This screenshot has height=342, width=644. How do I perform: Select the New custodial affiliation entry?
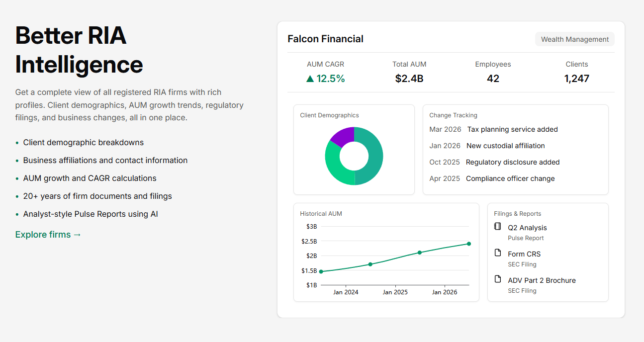(x=505, y=146)
